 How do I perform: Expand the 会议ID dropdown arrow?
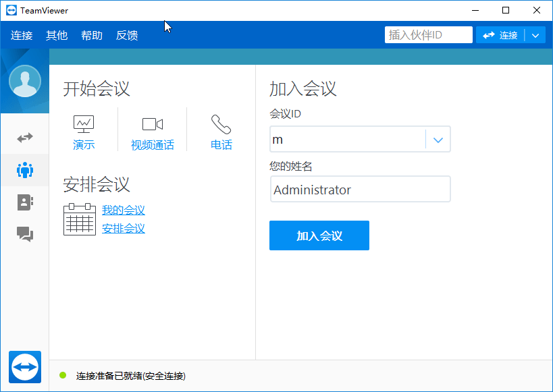(438, 140)
